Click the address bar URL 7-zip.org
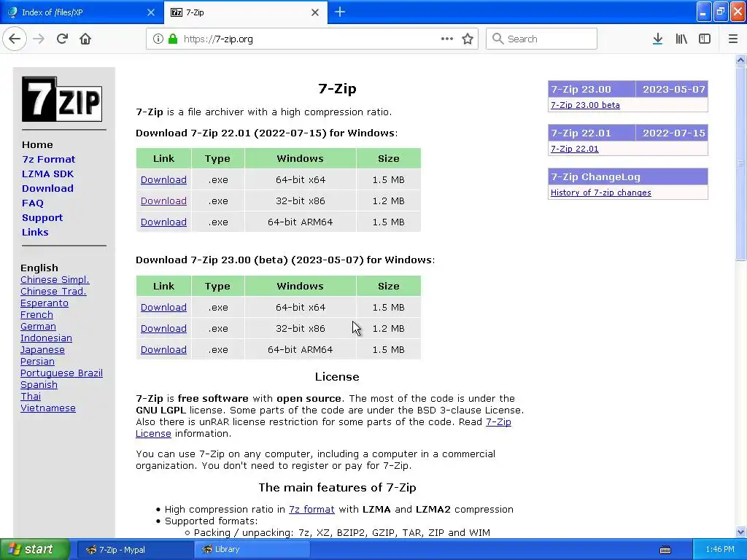The image size is (747, 560). (218, 39)
